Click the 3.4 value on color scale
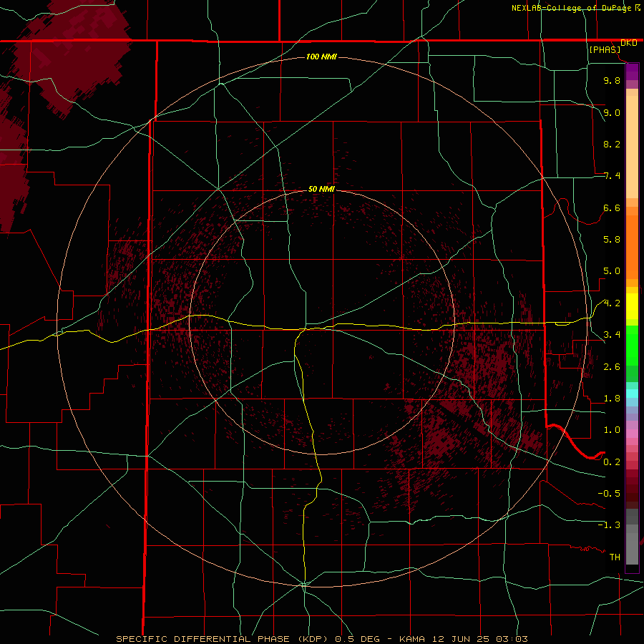Viewport: 644px width, 644px height. pyautogui.click(x=612, y=335)
